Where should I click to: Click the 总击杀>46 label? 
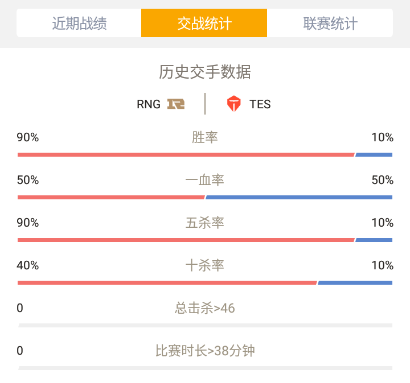coord(205,308)
